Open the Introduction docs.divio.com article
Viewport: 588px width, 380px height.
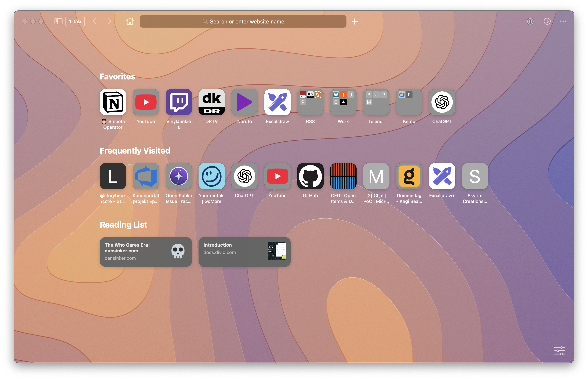(244, 252)
